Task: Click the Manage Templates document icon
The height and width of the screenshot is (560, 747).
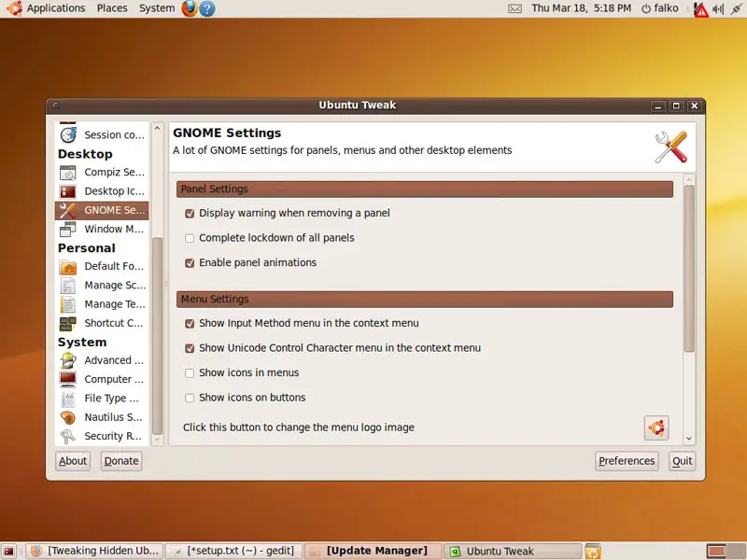Action: [68, 304]
